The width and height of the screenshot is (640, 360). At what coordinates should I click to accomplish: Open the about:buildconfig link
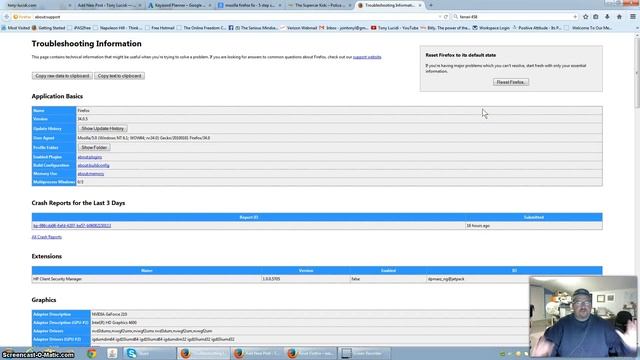pos(93,165)
